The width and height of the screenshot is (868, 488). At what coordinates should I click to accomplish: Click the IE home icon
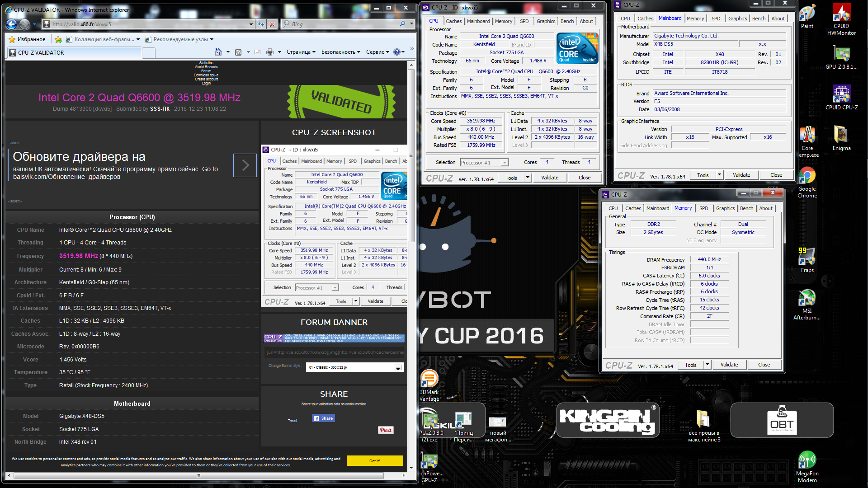coord(218,52)
